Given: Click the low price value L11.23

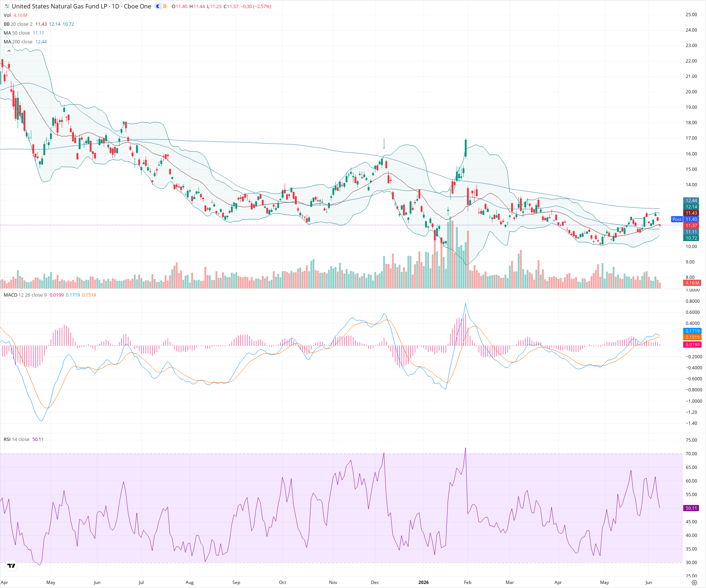Looking at the screenshot, I should click(x=214, y=7).
